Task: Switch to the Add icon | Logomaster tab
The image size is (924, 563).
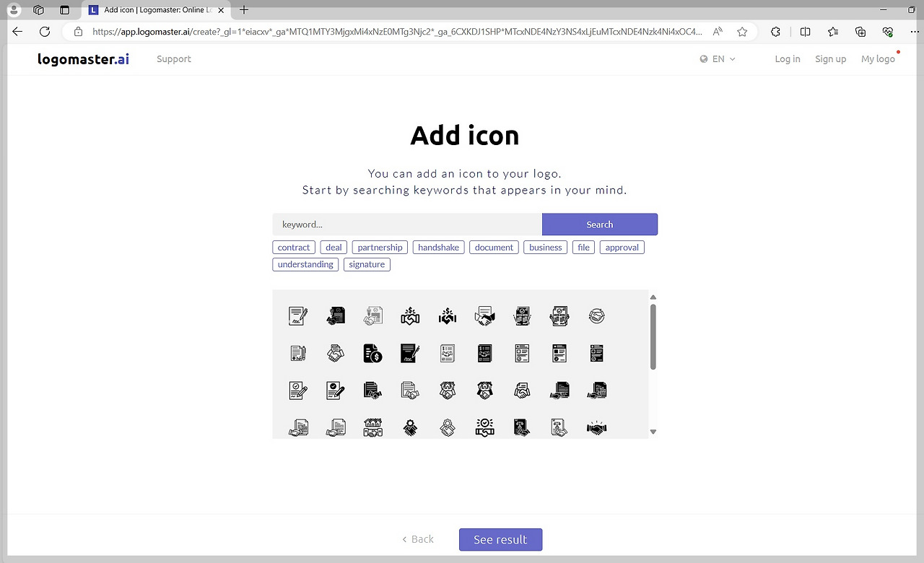Action: [x=157, y=10]
